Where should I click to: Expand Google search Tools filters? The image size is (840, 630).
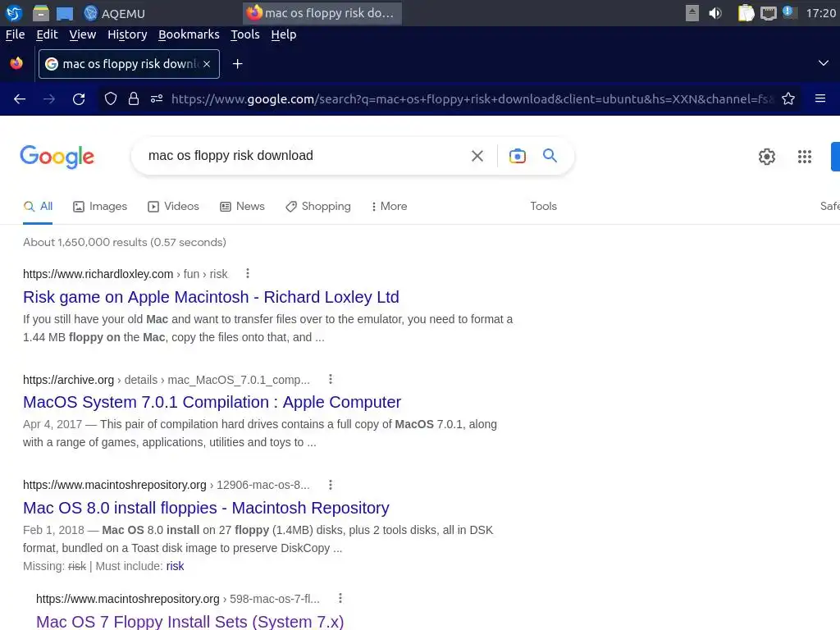coord(543,206)
